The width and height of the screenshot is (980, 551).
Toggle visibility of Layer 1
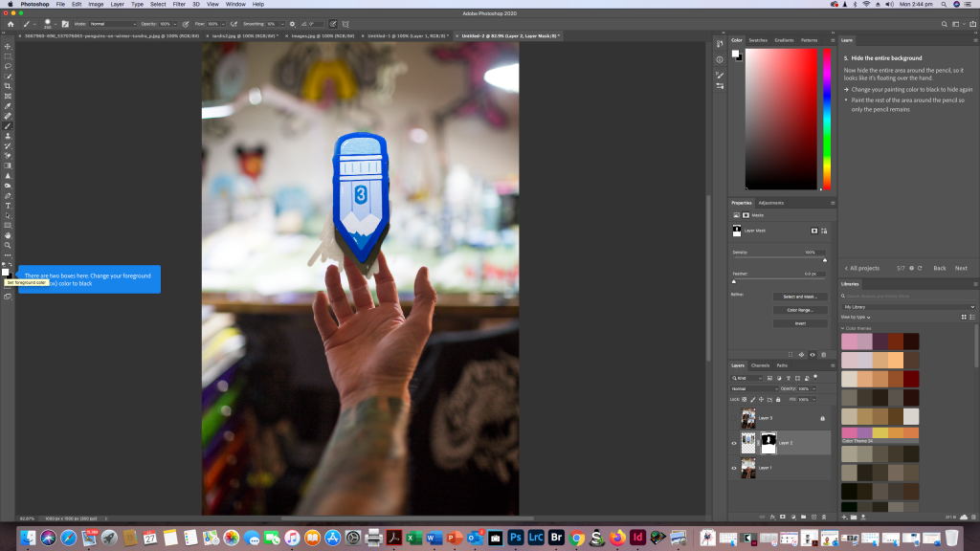coord(734,468)
